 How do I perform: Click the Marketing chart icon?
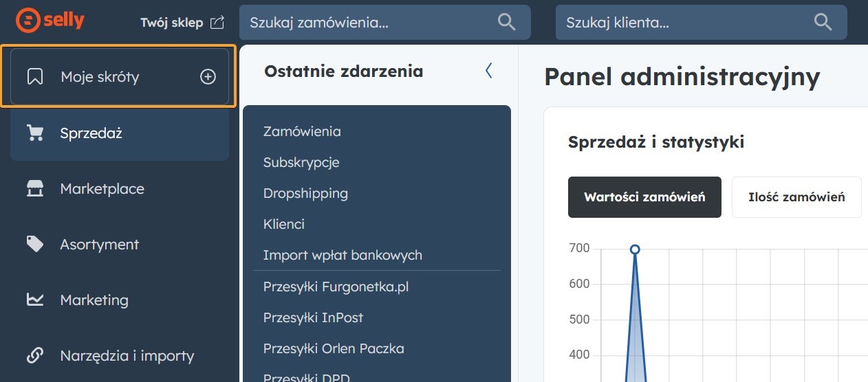pos(35,300)
